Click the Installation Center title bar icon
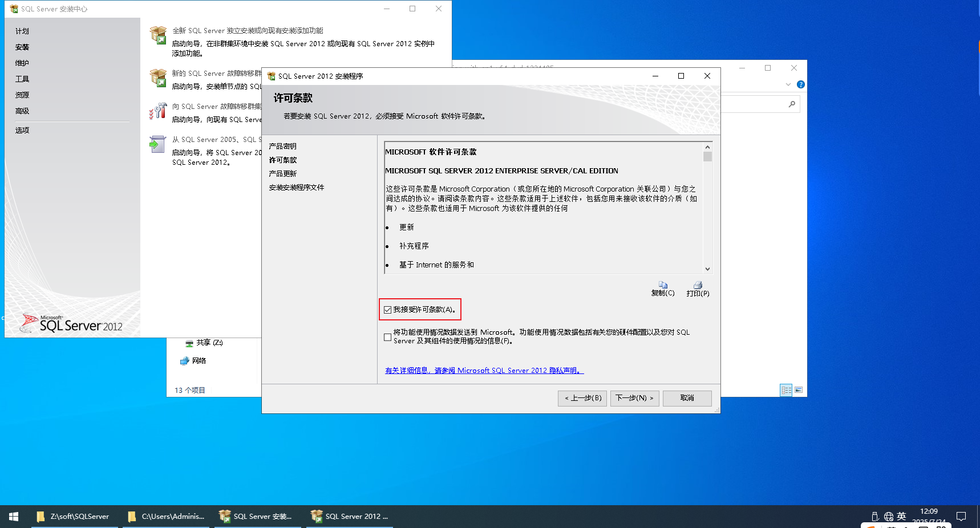The image size is (980, 528). pos(14,9)
